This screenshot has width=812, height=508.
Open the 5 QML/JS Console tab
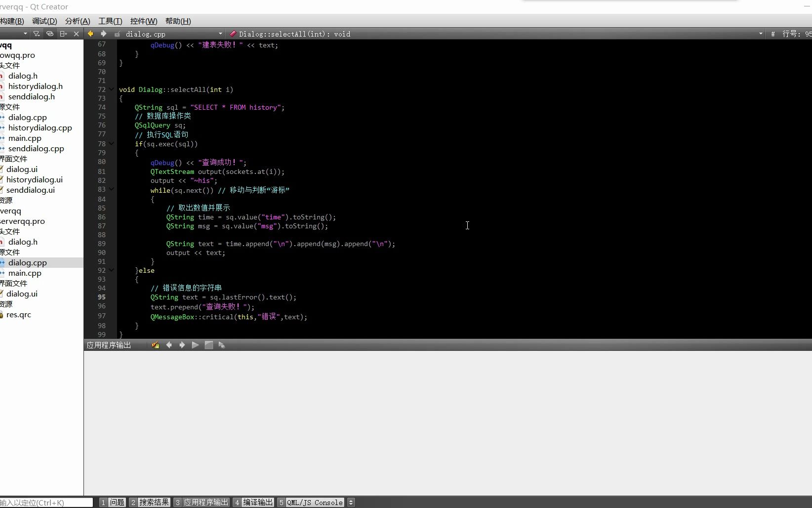coord(311,502)
